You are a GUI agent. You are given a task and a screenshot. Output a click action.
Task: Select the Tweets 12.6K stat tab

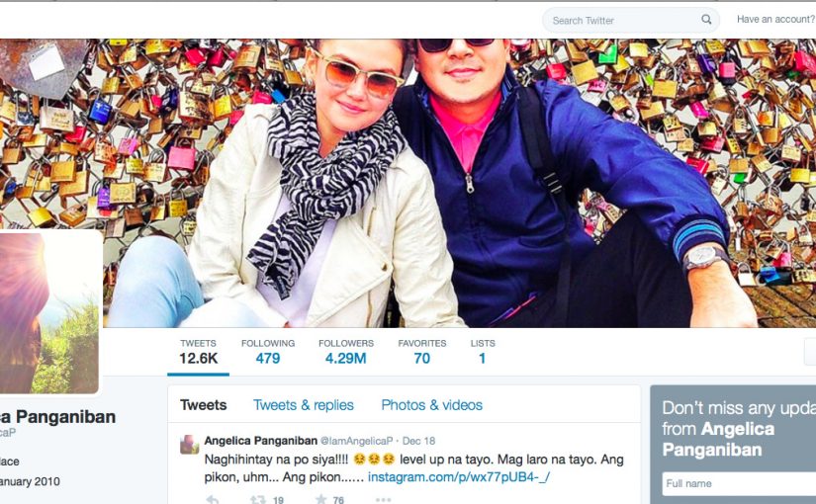pos(198,352)
